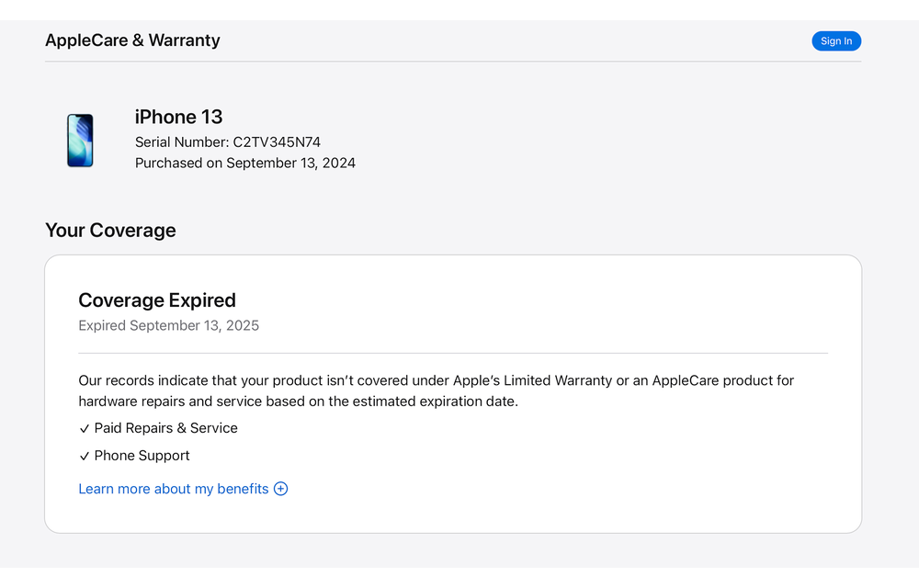Click the Limited Warranty records paragraph
This screenshot has width=919, height=588.
(436, 390)
